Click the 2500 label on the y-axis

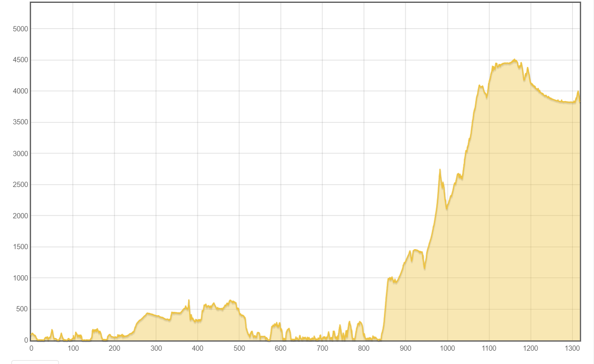[20, 185]
